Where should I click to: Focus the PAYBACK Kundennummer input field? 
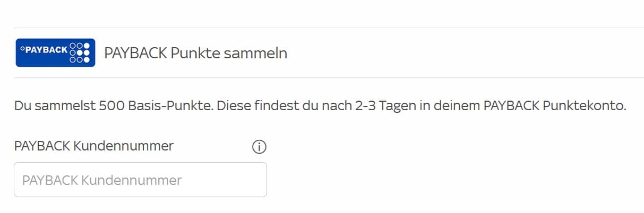pos(140,180)
